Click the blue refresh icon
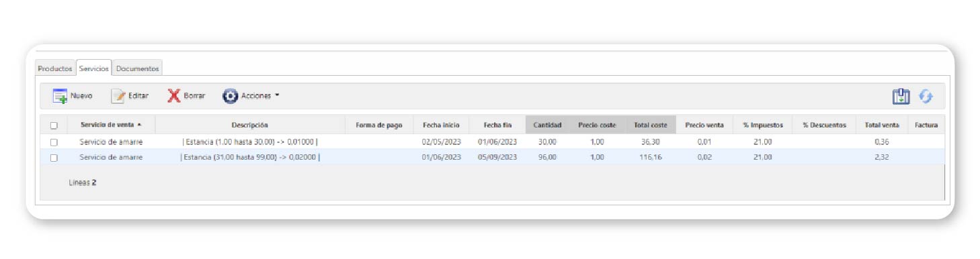Viewport: 980px width, 259px height. pyautogui.click(x=926, y=97)
